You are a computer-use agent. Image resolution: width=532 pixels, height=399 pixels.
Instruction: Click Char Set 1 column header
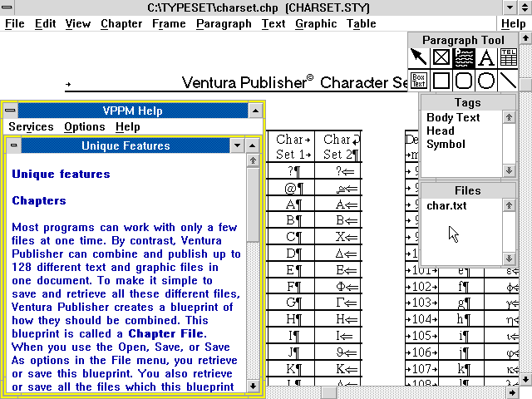tap(293, 146)
